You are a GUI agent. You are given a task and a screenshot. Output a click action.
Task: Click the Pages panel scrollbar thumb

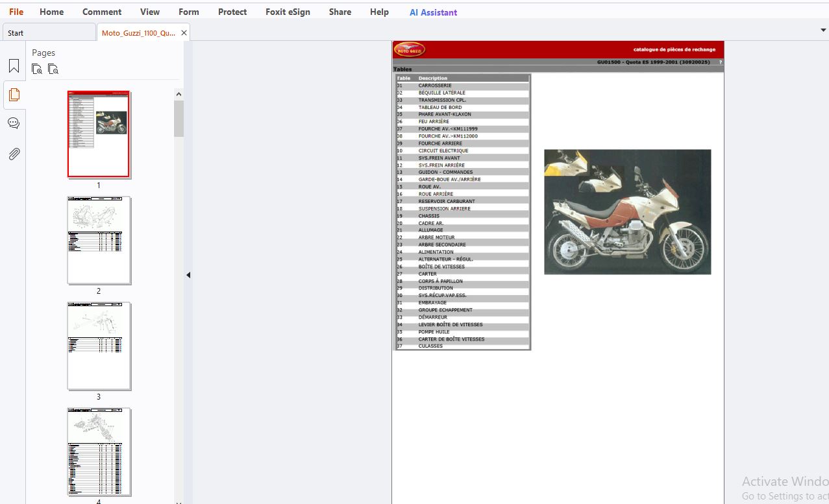pos(179,118)
